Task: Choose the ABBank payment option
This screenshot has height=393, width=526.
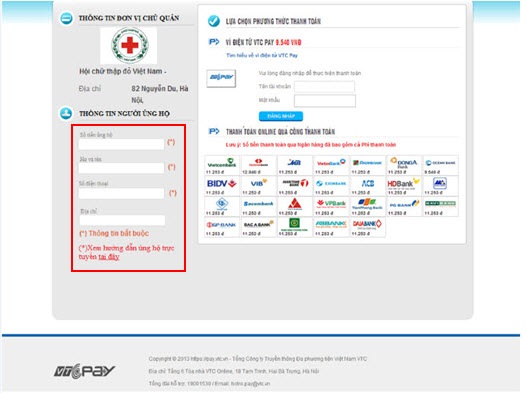Action: click(331, 227)
